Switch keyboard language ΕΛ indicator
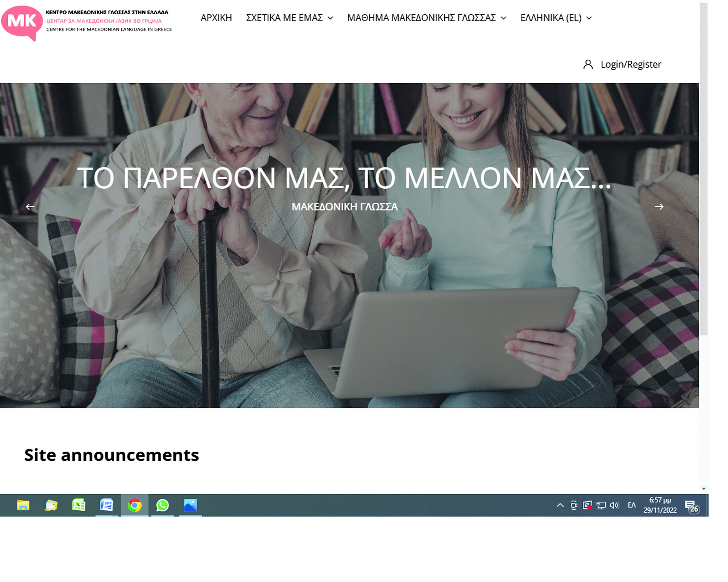The width and height of the screenshot is (728, 582). [x=632, y=505]
